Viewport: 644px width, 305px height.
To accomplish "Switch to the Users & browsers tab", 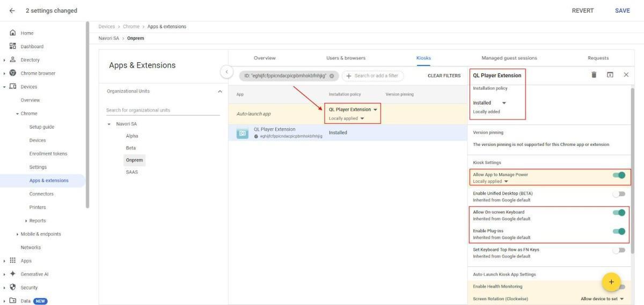I will pos(346,58).
